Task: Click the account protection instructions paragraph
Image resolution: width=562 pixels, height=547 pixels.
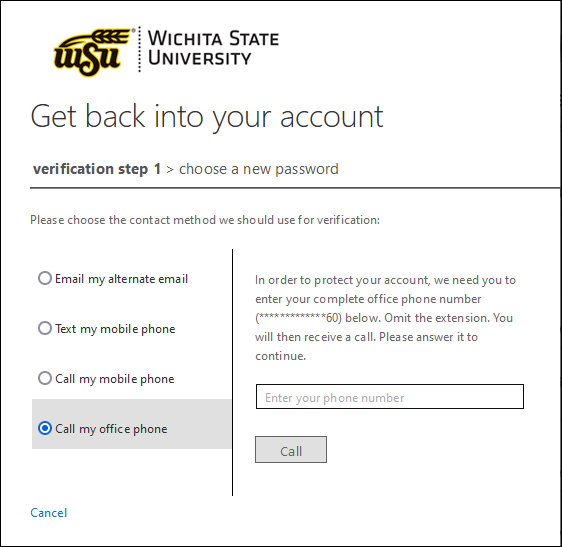Action: [385, 318]
